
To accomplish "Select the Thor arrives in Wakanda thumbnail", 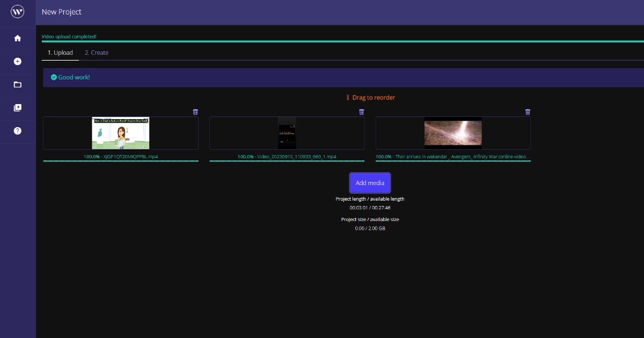I will click(453, 133).
